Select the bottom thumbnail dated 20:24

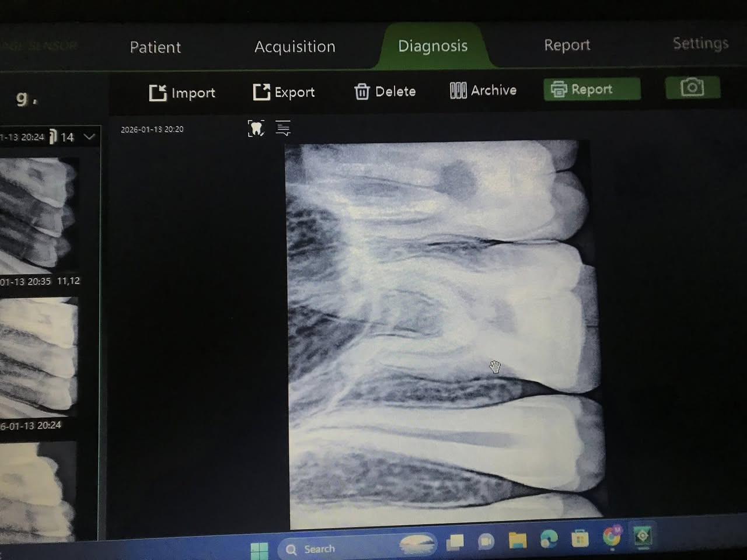(x=38, y=490)
